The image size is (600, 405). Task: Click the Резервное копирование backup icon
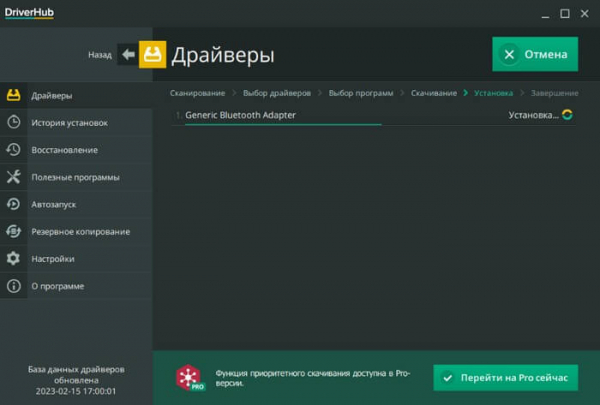pyautogui.click(x=13, y=231)
